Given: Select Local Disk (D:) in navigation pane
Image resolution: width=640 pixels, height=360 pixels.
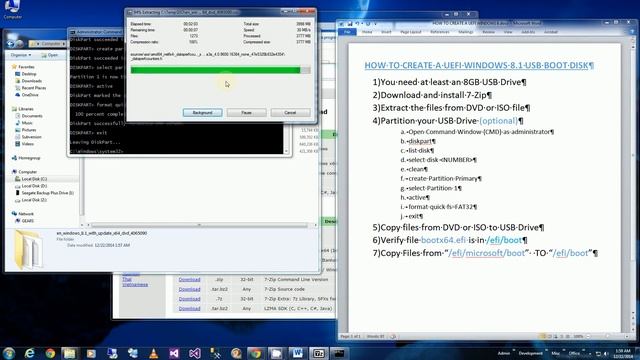Looking at the screenshot, I should pos(34,186).
